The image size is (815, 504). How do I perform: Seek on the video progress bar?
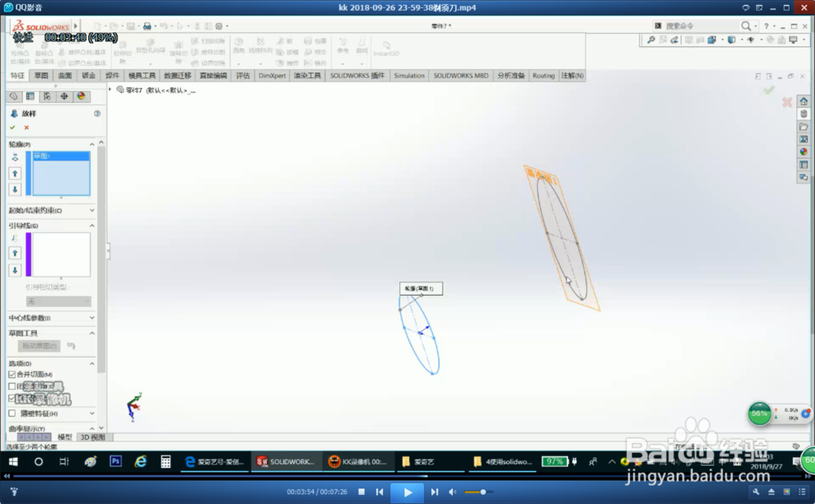point(407,476)
